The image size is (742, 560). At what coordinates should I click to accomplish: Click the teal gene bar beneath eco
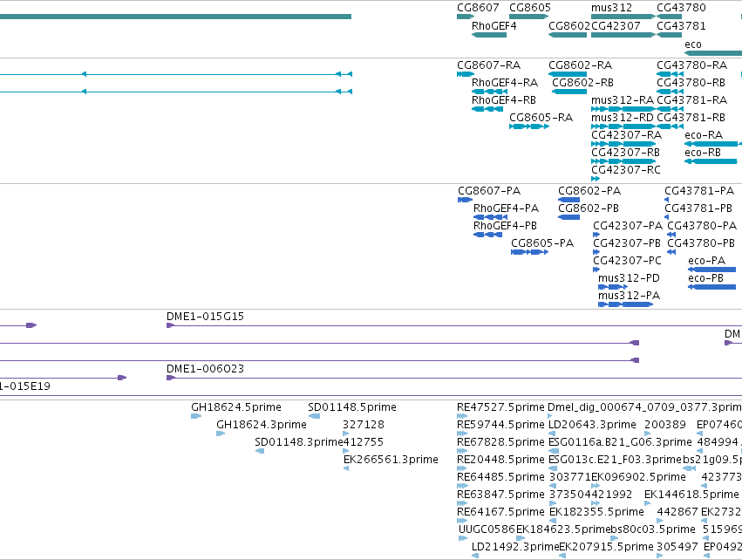pyautogui.click(x=713, y=53)
